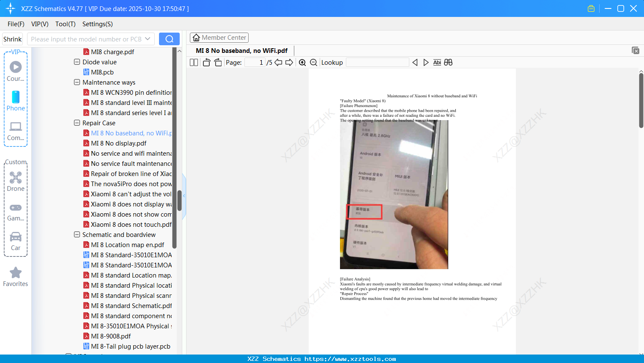Image resolution: width=644 pixels, height=363 pixels.
Task: Find next lookup match
Action: 426,63
